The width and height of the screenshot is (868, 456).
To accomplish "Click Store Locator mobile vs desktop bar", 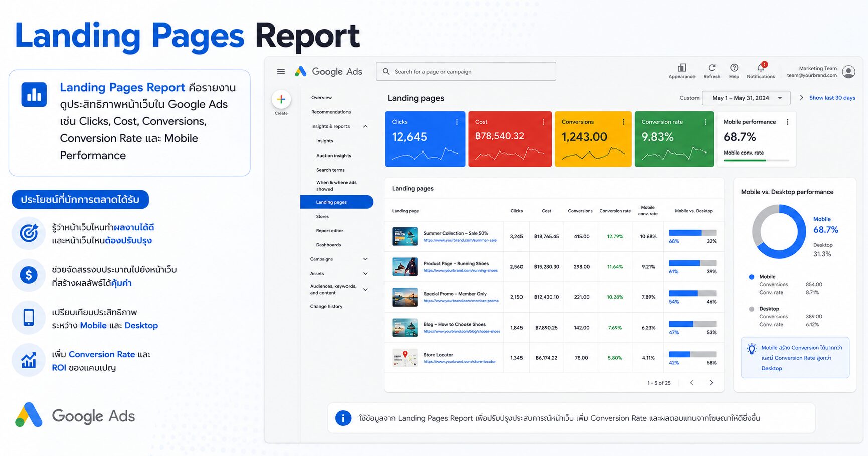I will (692, 354).
